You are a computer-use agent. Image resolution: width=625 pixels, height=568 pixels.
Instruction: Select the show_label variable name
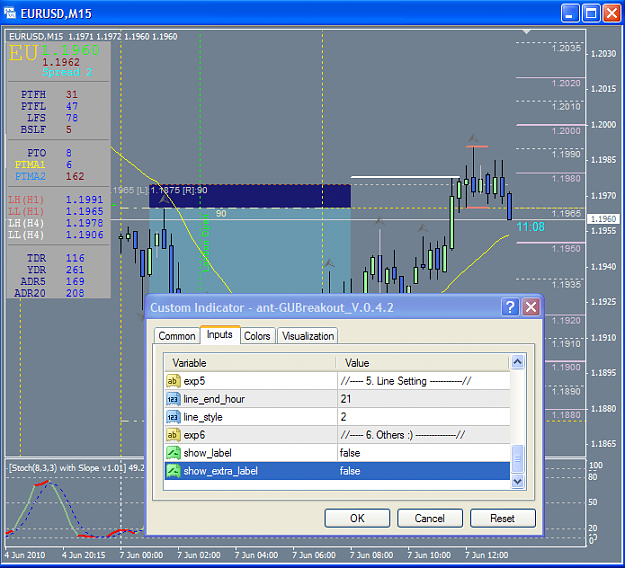click(x=207, y=453)
